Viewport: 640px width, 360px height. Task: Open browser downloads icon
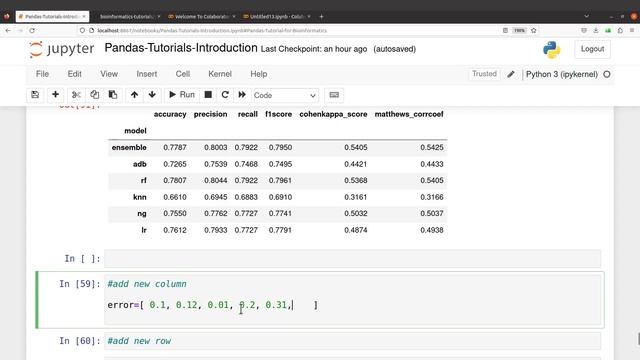pyautogui.click(x=596, y=31)
